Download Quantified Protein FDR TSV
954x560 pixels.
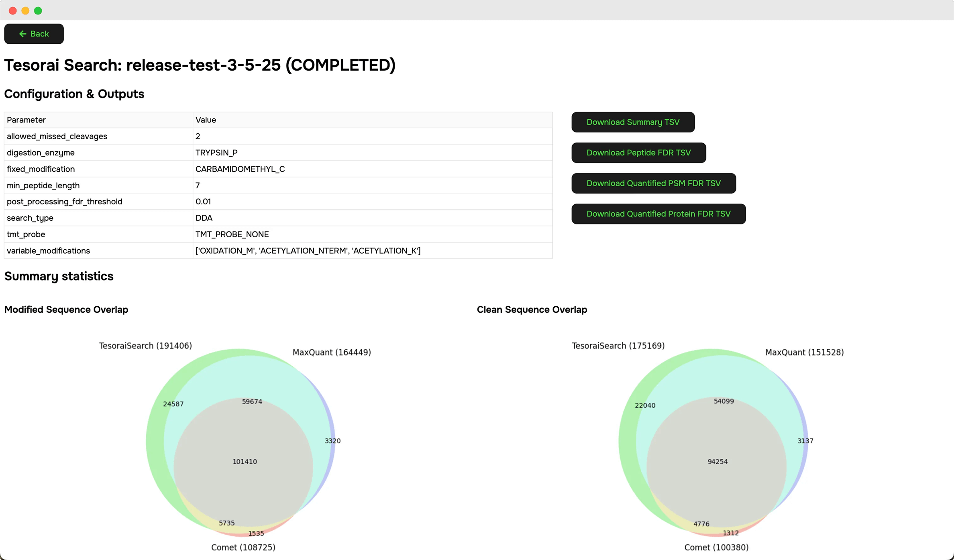click(x=658, y=214)
